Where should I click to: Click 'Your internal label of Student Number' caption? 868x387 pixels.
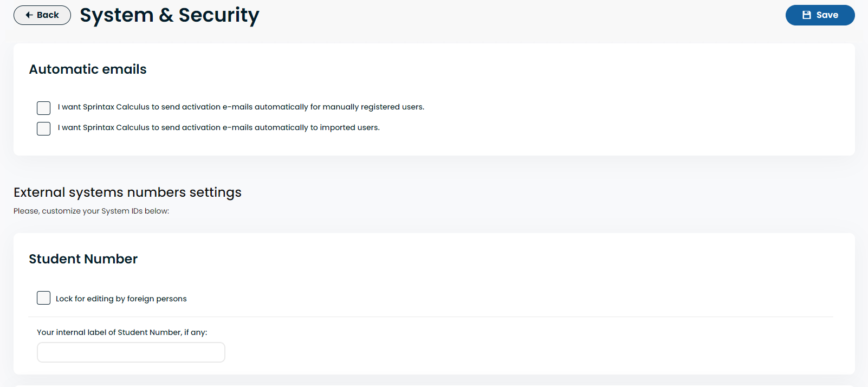coord(122,332)
